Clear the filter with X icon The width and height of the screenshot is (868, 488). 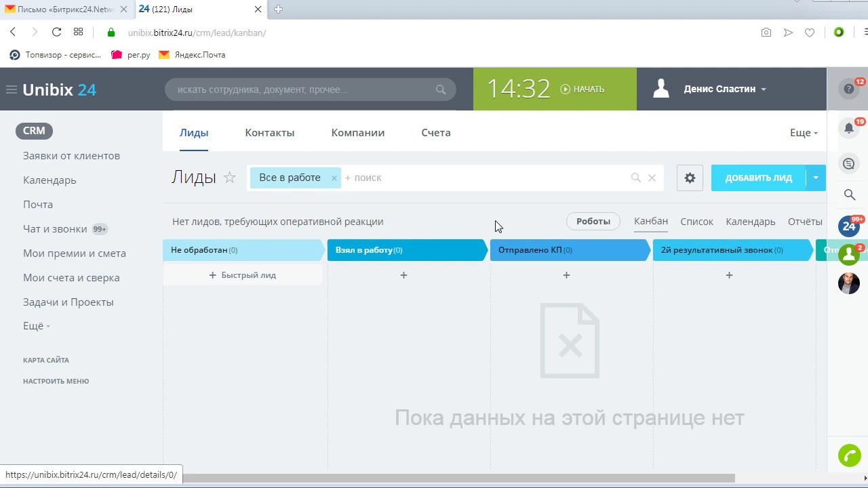pos(652,178)
